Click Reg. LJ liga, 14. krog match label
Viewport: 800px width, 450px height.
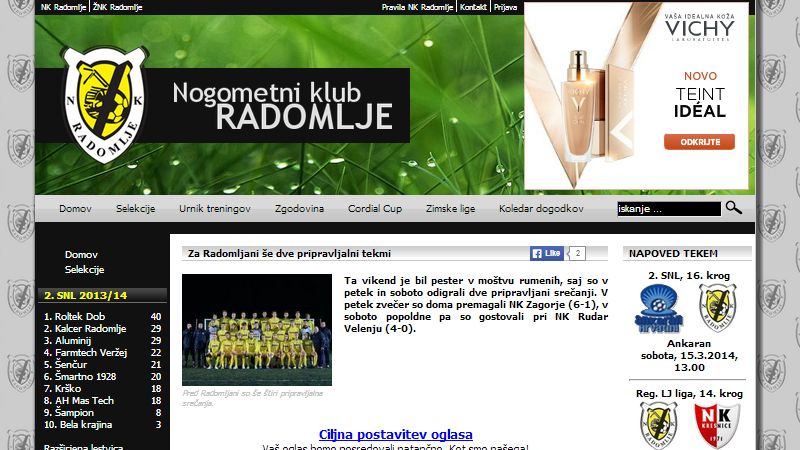tap(689, 393)
